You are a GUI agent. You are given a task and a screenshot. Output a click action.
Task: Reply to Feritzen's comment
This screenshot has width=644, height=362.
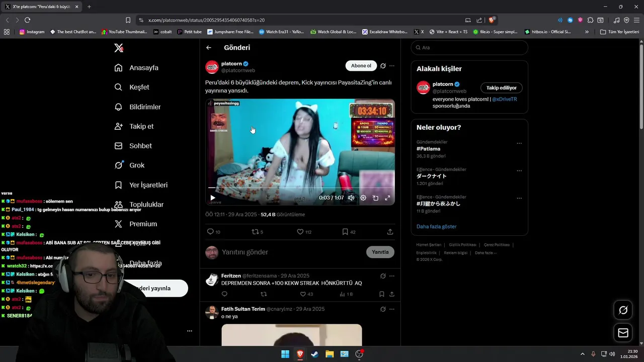tap(224, 294)
